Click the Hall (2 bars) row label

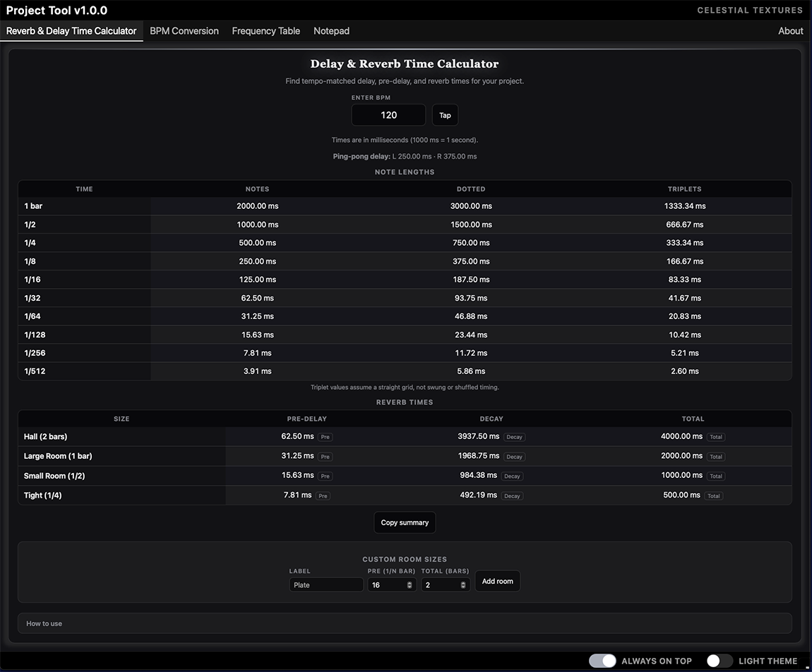pyautogui.click(x=46, y=436)
